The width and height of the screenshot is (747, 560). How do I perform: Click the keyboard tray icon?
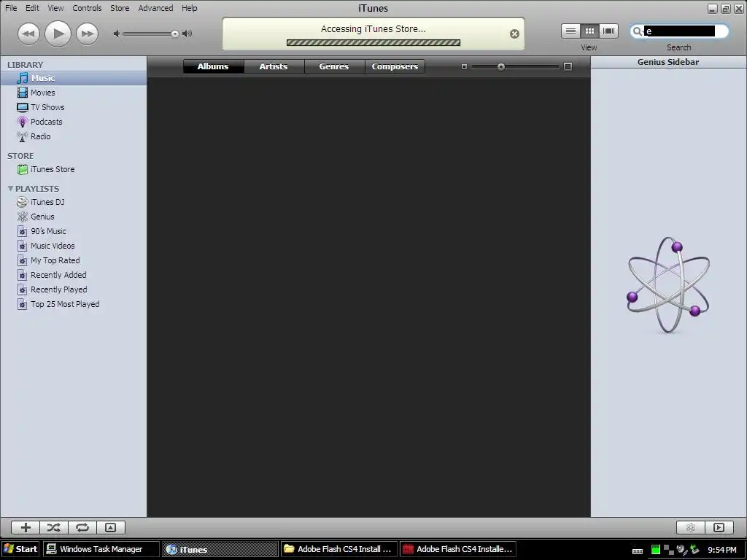(x=638, y=551)
